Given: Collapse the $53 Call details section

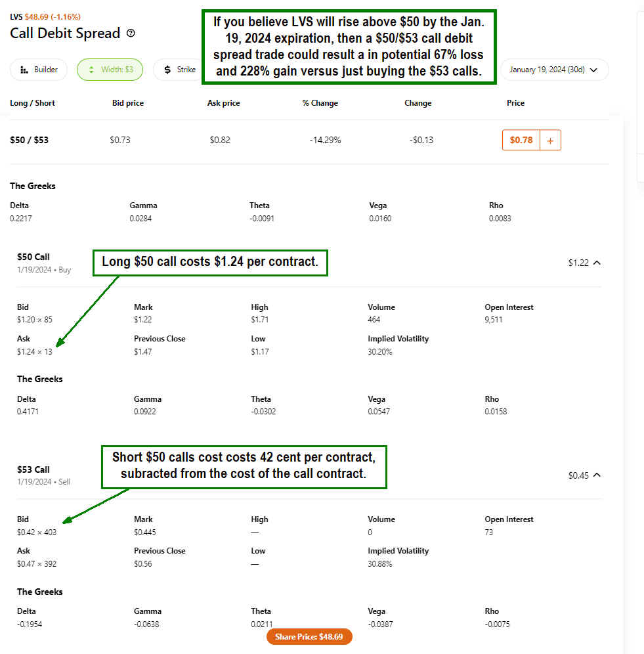Looking at the screenshot, I should 597,475.
